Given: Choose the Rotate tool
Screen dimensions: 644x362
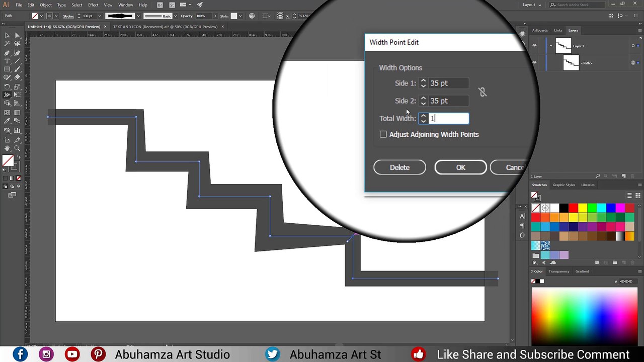Looking at the screenshot, I should [7, 86].
